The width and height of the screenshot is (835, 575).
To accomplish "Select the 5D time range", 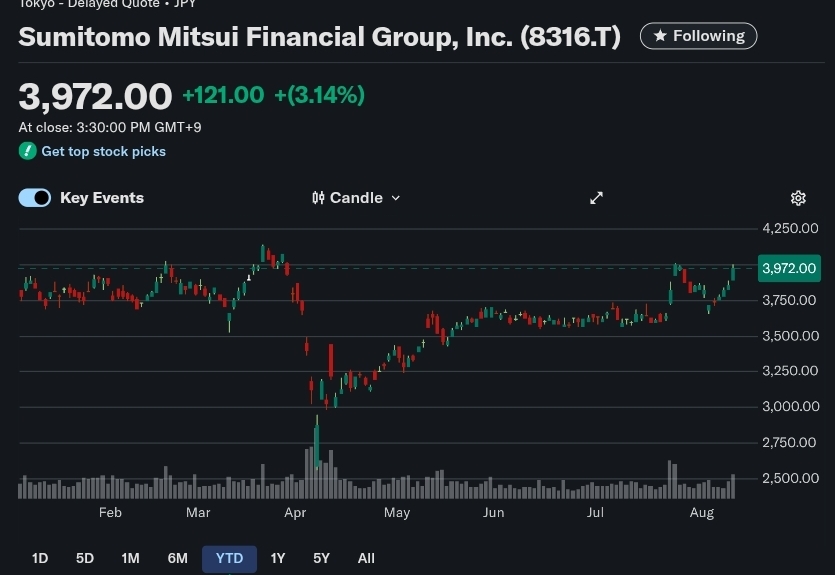I will (x=85, y=558).
